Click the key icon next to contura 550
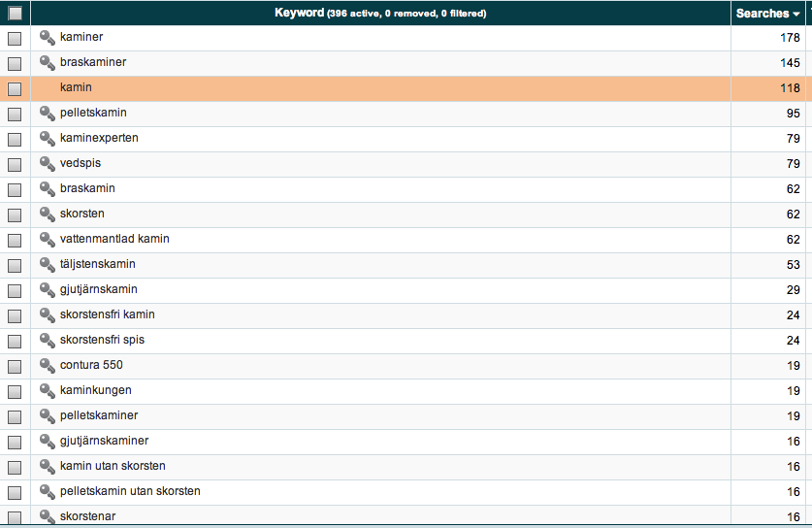This screenshot has height=528, width=812. click(x=47, y=366)
